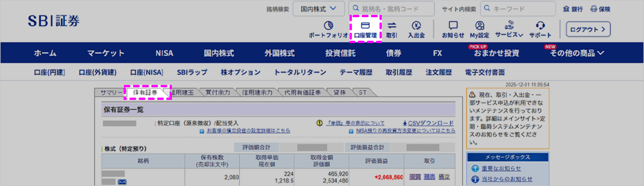
Task: Click the ログアウト button
Action: [588, 29]
